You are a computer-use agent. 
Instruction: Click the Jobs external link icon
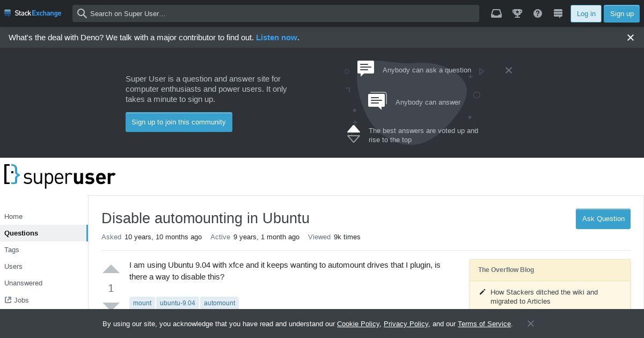8,300
